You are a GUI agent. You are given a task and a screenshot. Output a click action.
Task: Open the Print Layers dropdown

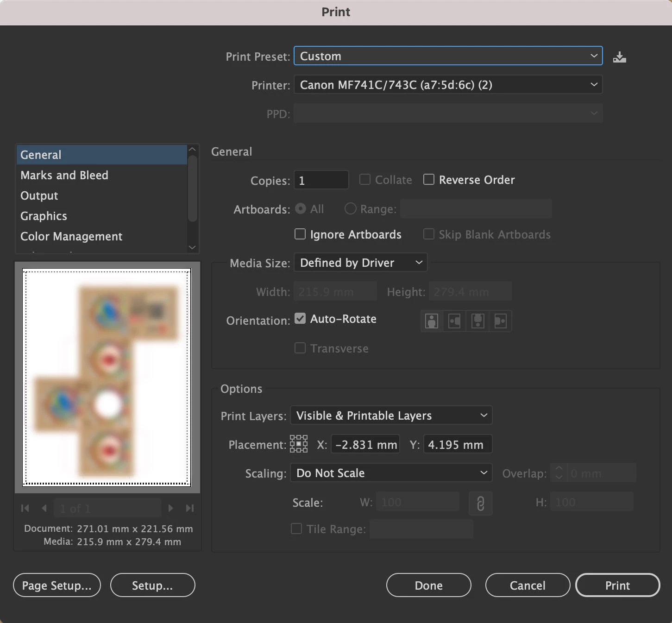(x=391, y=415)
